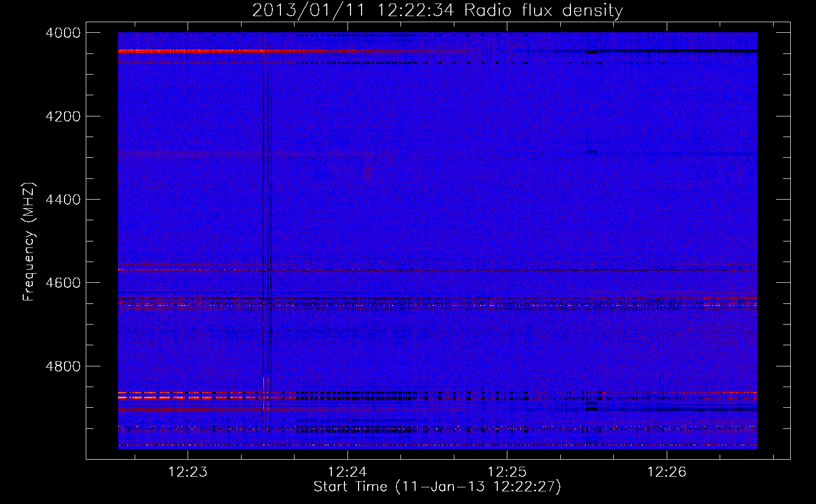Click the 'Start Time' x-axis title

tap(351, 487)
